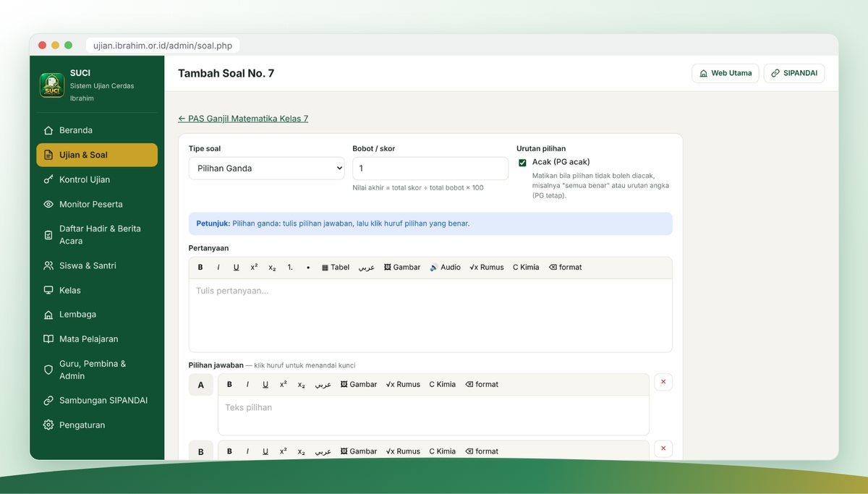Go to Mata Pelajaran page

tap(97, 338)
